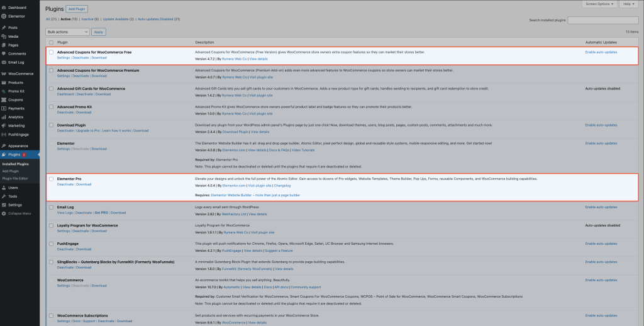Open the Plugin File Editor submenu
This screenshot has height=326, width=644.
coord(15,178)
